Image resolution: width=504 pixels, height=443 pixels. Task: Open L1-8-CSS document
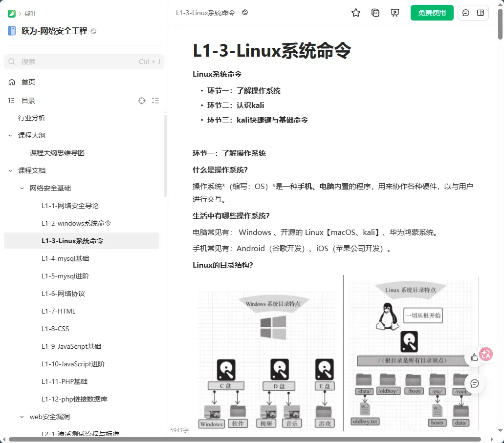55,329
